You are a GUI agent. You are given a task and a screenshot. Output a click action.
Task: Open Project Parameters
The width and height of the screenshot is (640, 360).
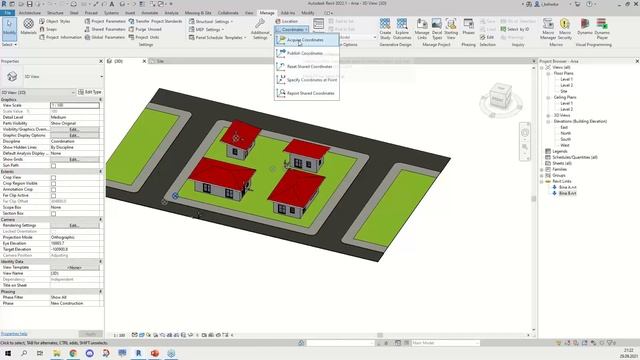[x=105, y=21]
